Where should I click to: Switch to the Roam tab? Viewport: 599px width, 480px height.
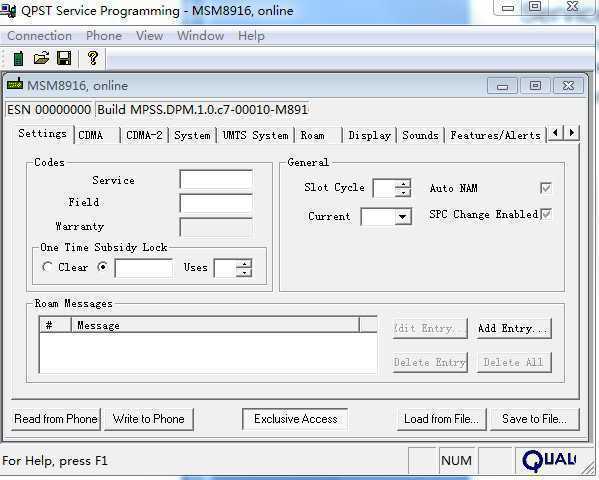click(318, 135)
